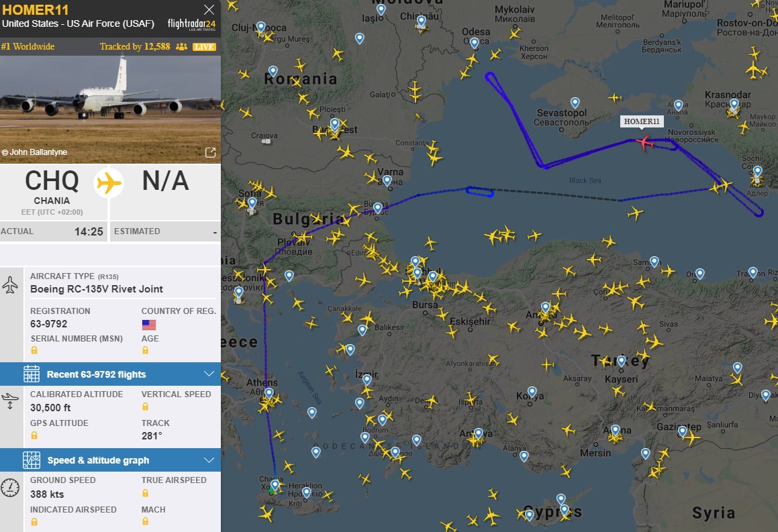Click the Boeing RC-135V Rivet Joint text

click(x=97, y=289)
